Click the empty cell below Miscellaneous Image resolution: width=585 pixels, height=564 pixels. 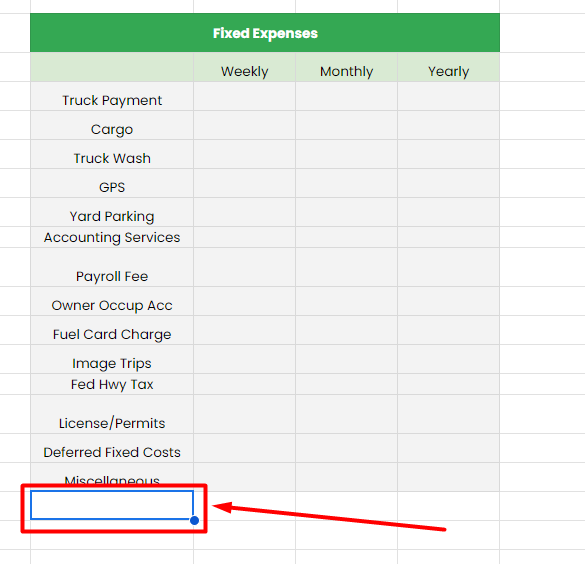click(x=112, y=505)
